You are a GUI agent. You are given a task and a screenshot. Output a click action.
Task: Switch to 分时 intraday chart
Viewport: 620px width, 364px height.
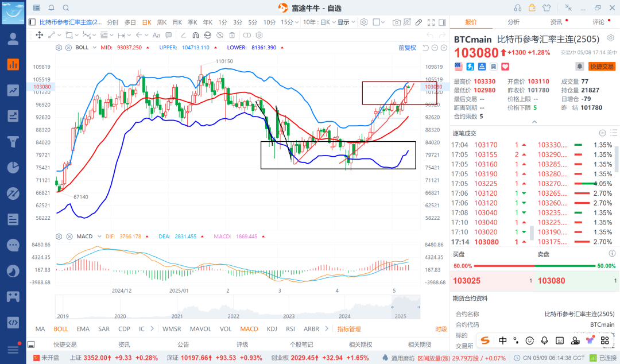pos(113,22)
